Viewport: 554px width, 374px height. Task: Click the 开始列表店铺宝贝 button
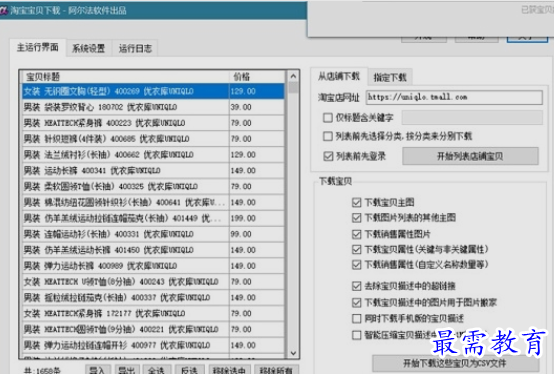[470, 156]
